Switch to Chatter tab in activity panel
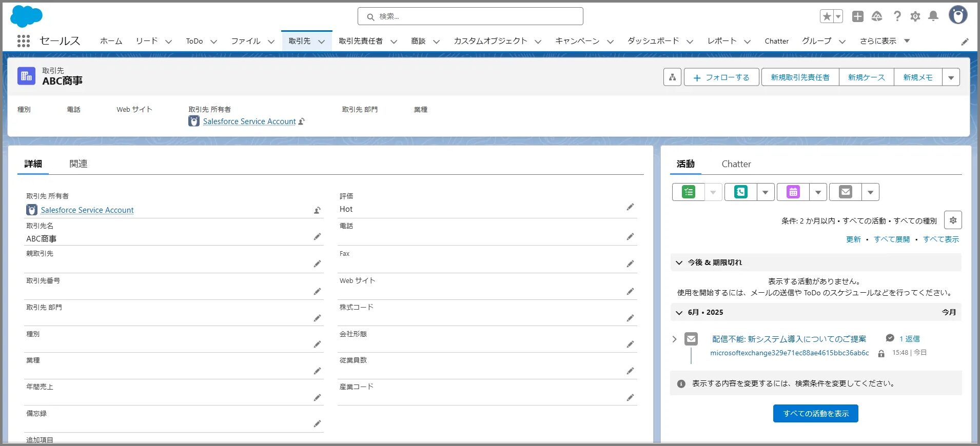Viewport: 980px width, 446px height. (736, 164)
